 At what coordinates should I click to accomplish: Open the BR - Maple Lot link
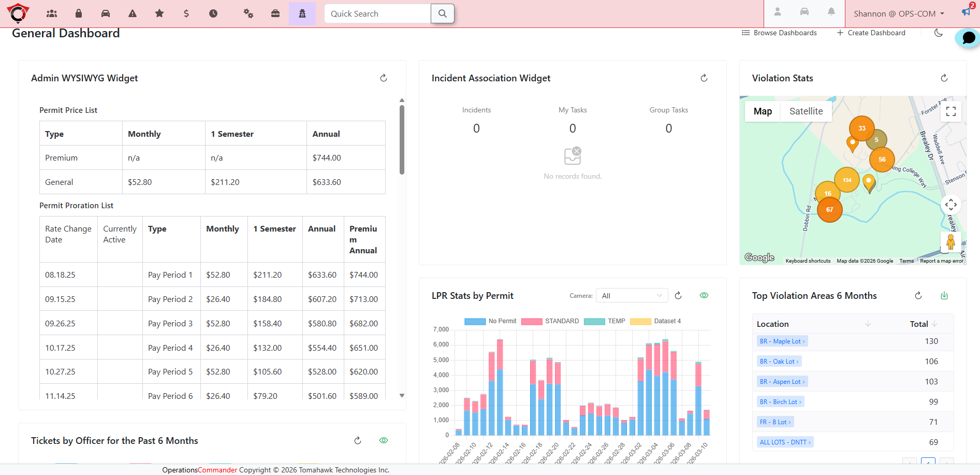tap(782, 341)
